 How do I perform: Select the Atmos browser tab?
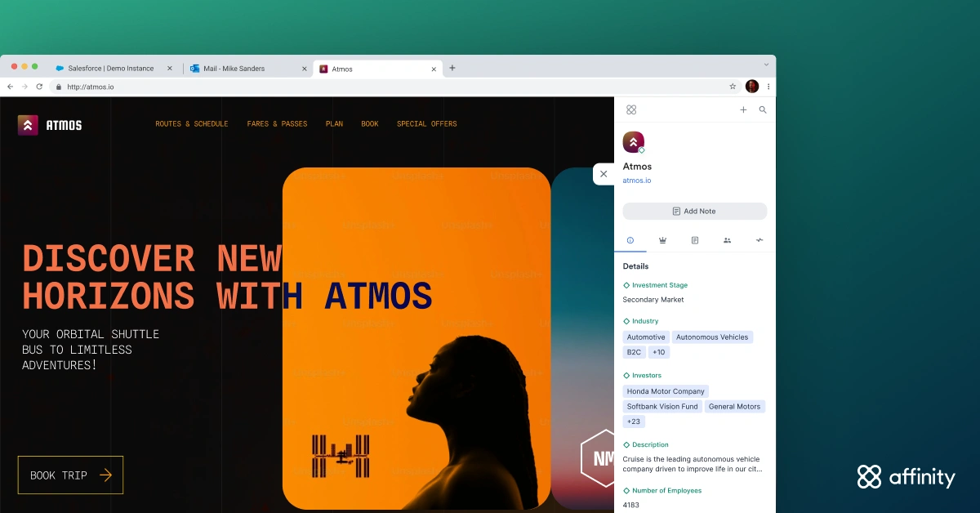(378, 69)
